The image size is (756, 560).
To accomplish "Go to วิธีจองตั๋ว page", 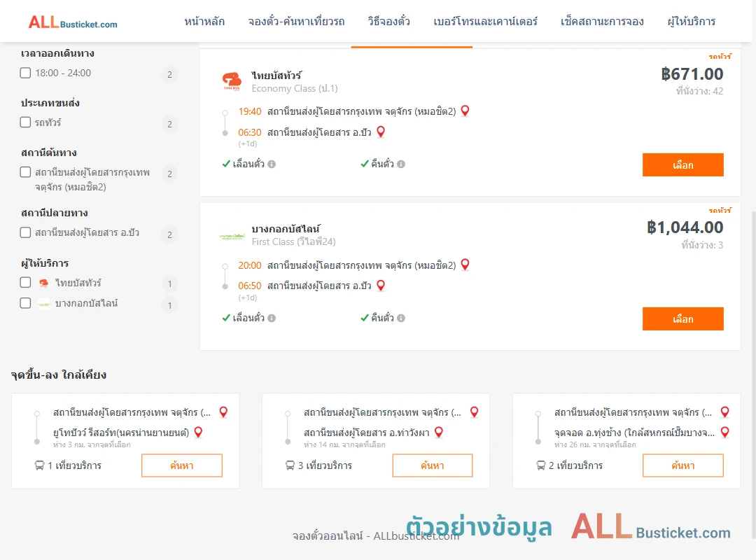I will coord(388,22).
